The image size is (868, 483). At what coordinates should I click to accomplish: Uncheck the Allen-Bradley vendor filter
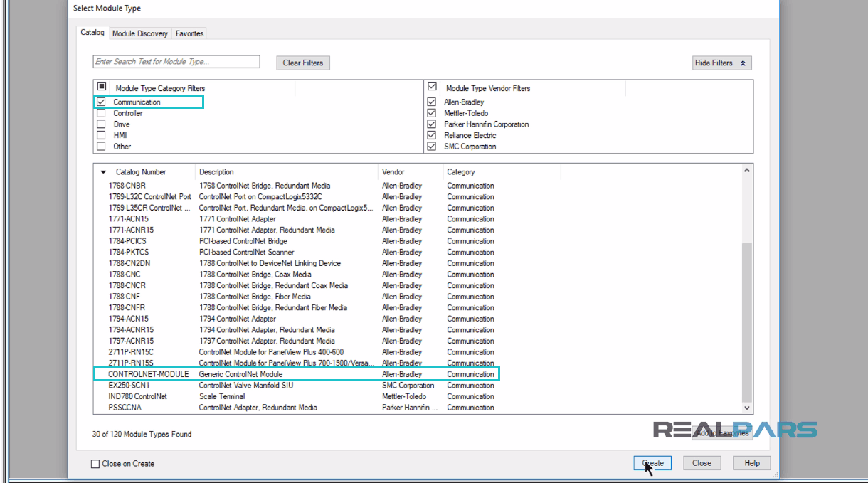(x=432, y=102)
